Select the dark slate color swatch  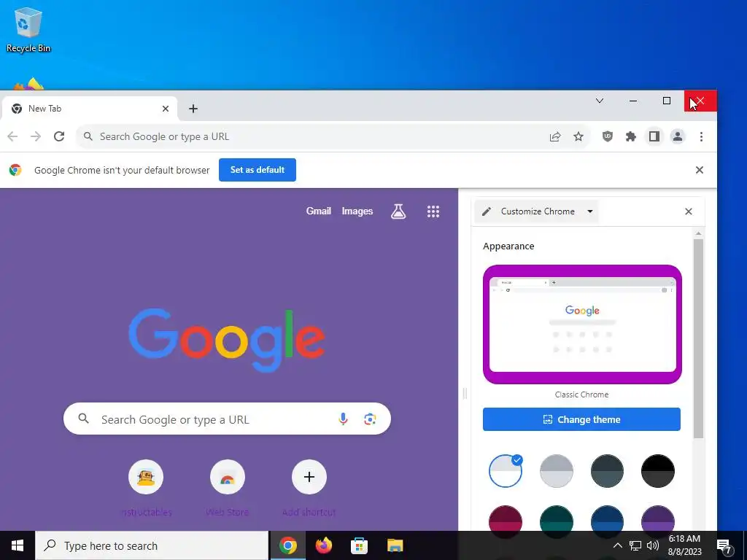click(x=608, y=470)
